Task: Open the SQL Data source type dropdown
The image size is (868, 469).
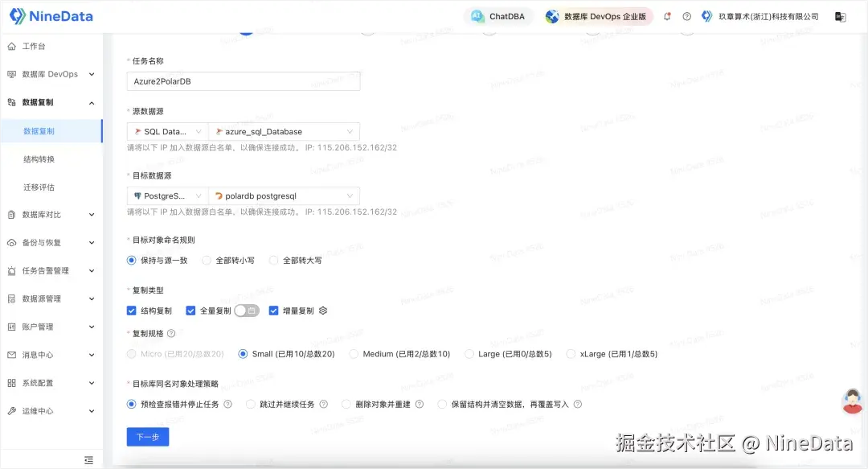Action: tap(166, 131)
